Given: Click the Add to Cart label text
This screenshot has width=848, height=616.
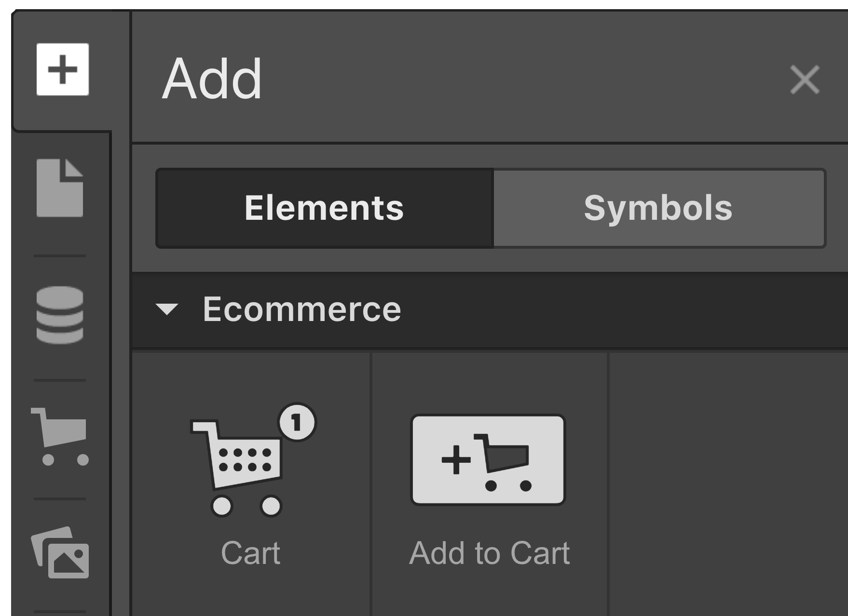Looking at the screenshot, I should [489, 553].
